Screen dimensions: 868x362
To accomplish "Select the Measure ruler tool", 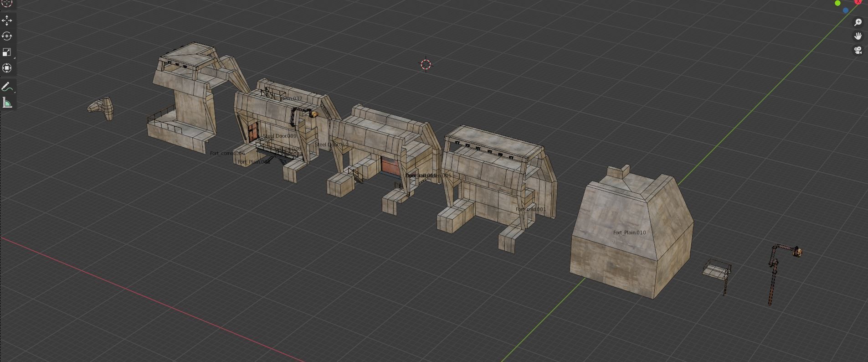I will point(7,103).
